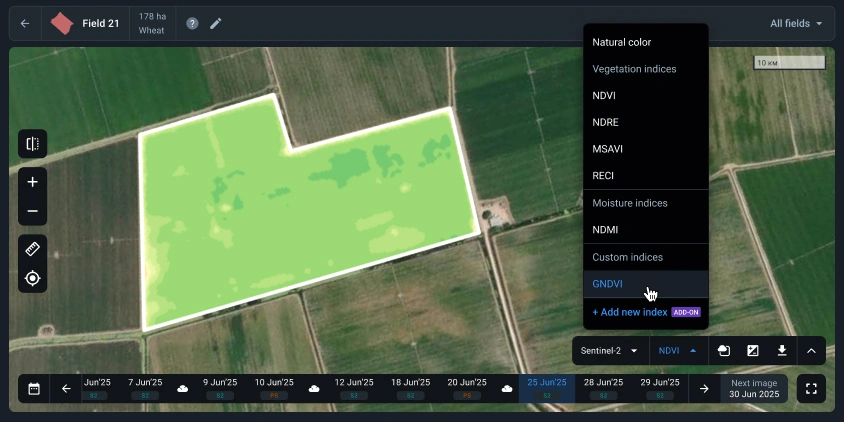
Task: Click the edit pencil icon for Field 21
Action: pos(216,23)
